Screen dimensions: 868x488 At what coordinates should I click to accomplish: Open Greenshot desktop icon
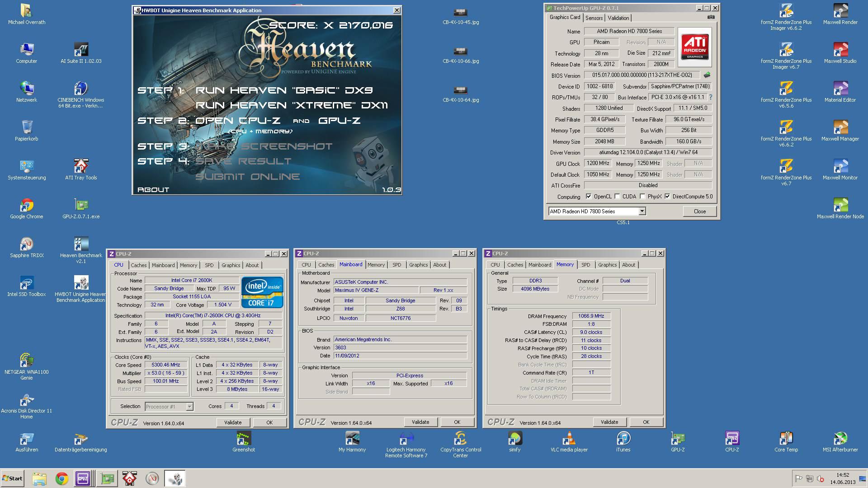tap(244, 441)
